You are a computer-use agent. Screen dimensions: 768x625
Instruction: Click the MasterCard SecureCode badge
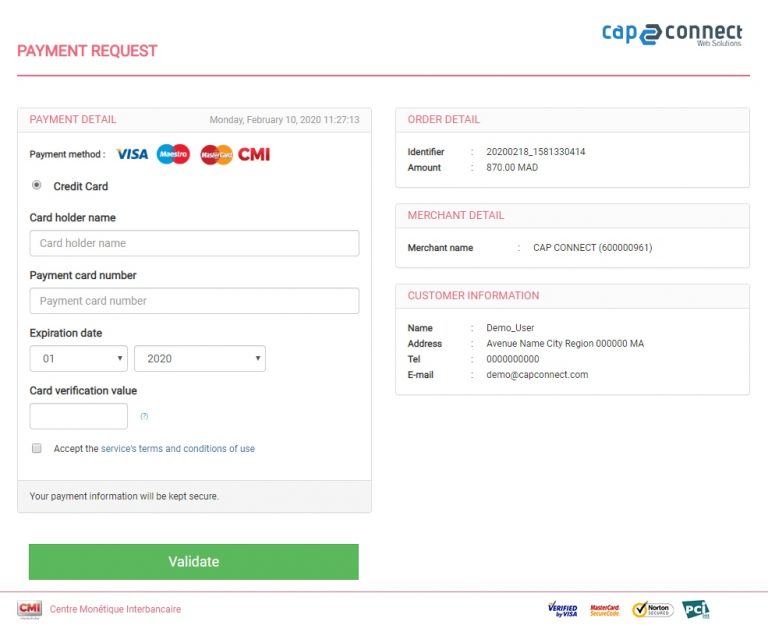point(605,609)
